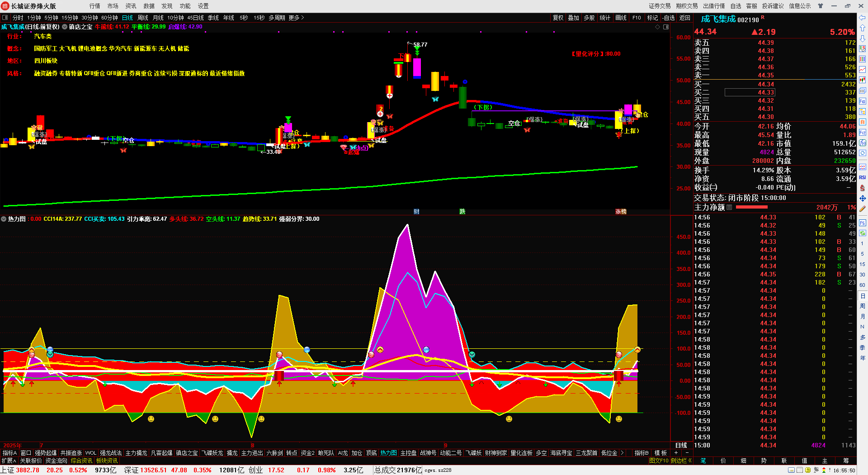
Task: Switch to the 六脉剑 indicator tab
Action: [x=274, y=453]
